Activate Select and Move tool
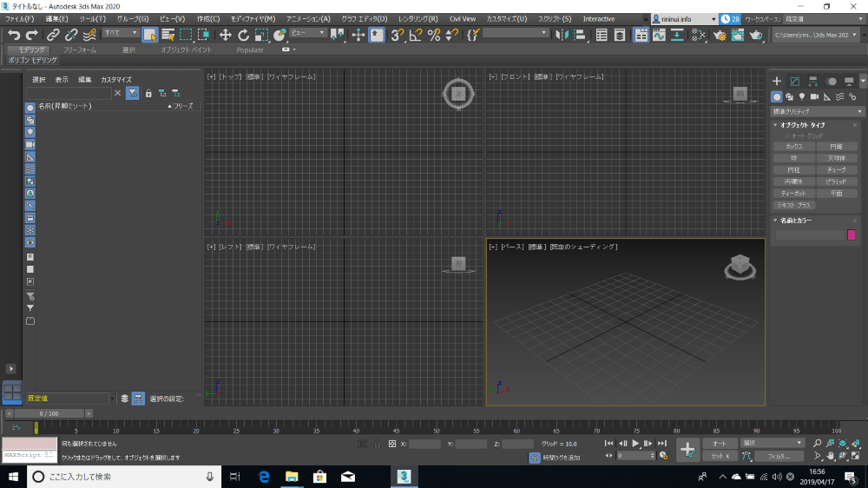This screenshot has height=488, width=868. pos(225,36)
